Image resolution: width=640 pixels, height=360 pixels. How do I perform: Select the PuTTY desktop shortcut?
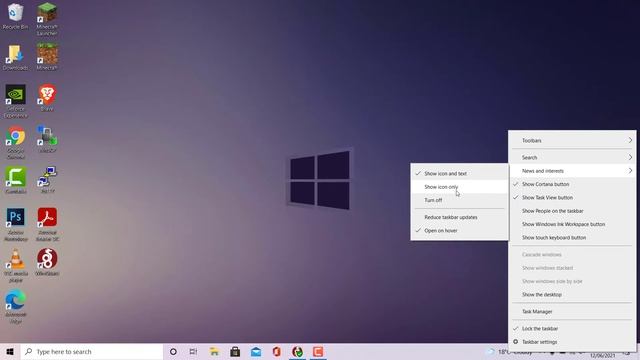(x=47, y=180)
